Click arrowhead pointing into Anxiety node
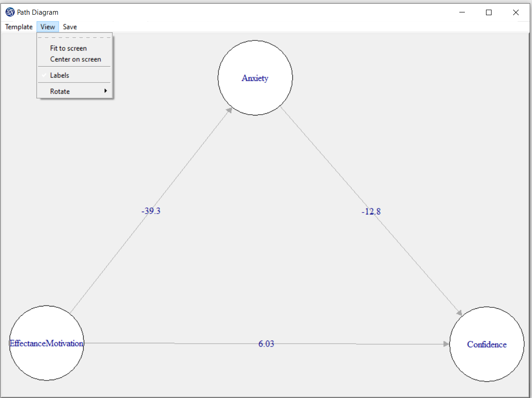 pos(229,110)
